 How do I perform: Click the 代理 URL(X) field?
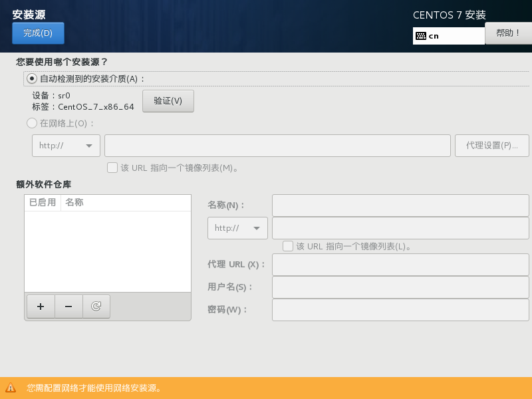(x=400, y=264)
